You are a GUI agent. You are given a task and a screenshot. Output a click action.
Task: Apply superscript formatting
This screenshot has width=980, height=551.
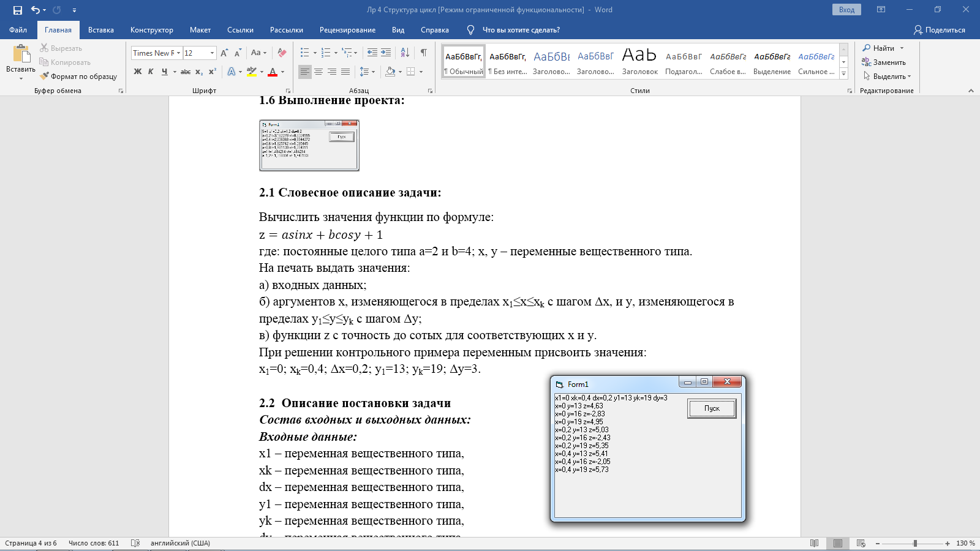213,72
